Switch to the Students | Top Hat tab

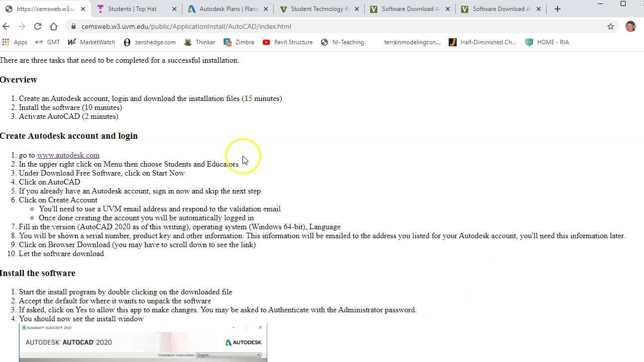132,9
